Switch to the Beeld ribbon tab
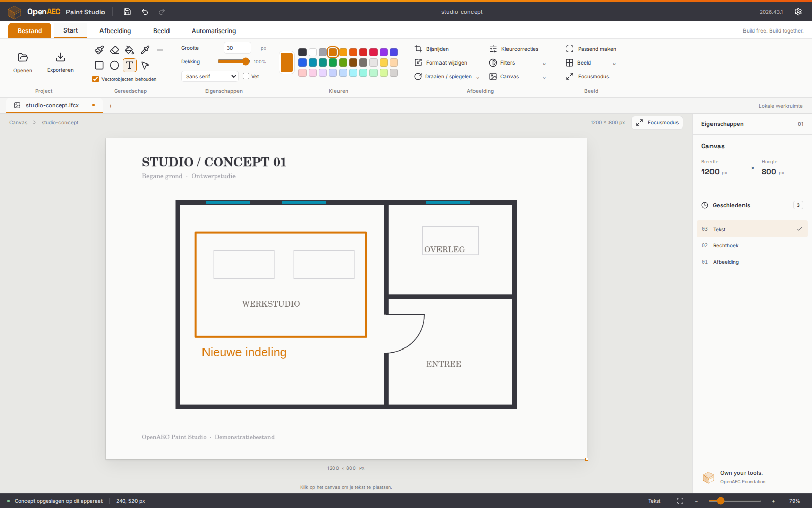 [161, 30]
